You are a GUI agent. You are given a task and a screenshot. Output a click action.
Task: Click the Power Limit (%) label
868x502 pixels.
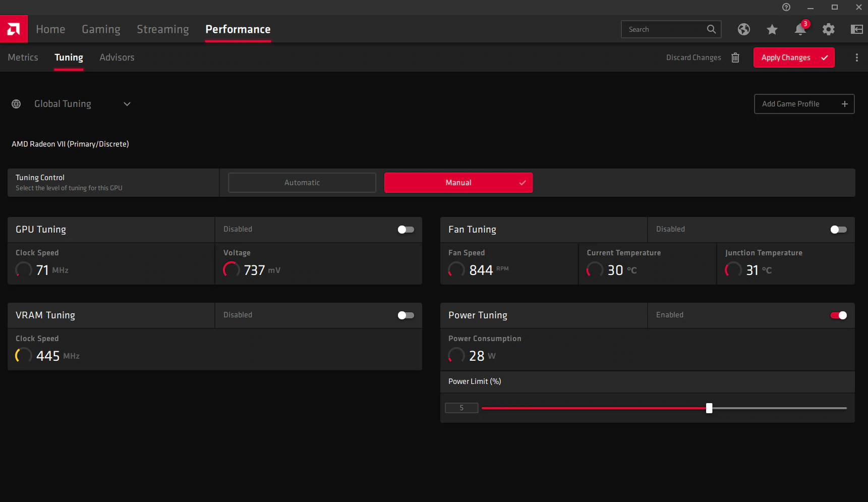pyautogui.click(x=475, y=381)
